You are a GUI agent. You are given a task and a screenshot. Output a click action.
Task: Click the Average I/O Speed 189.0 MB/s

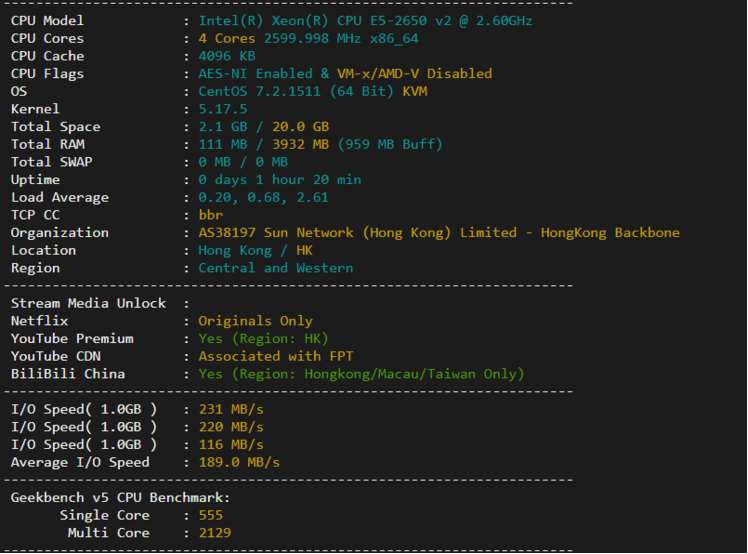point(239,462)
